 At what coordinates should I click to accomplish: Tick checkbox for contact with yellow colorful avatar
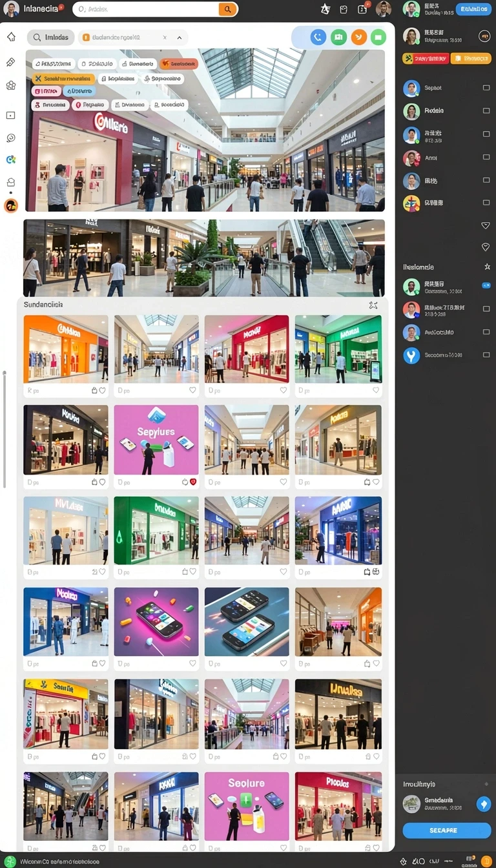(486, 203)
